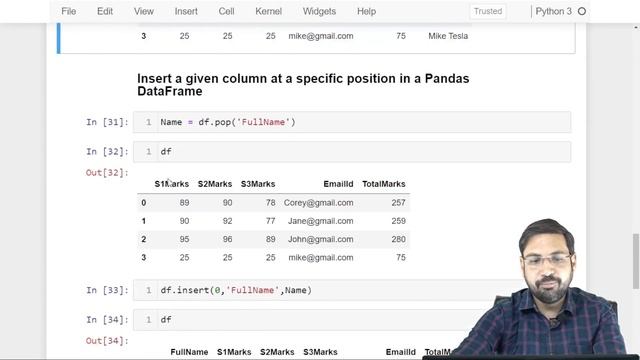Click the John@gmail.com cell
Image resolution: width=640 pixels, height=360 pixels.
[x=320, y=239]
